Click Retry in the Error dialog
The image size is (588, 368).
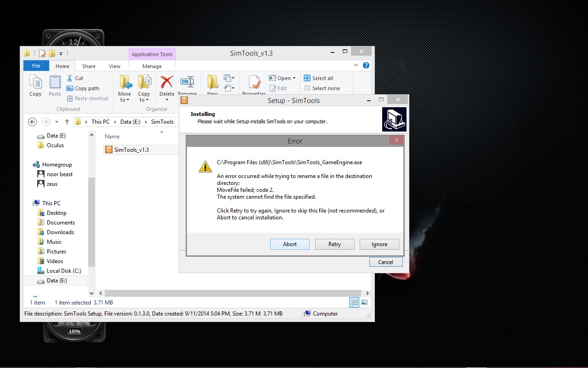pyautogui.click(x=334, y=244)
